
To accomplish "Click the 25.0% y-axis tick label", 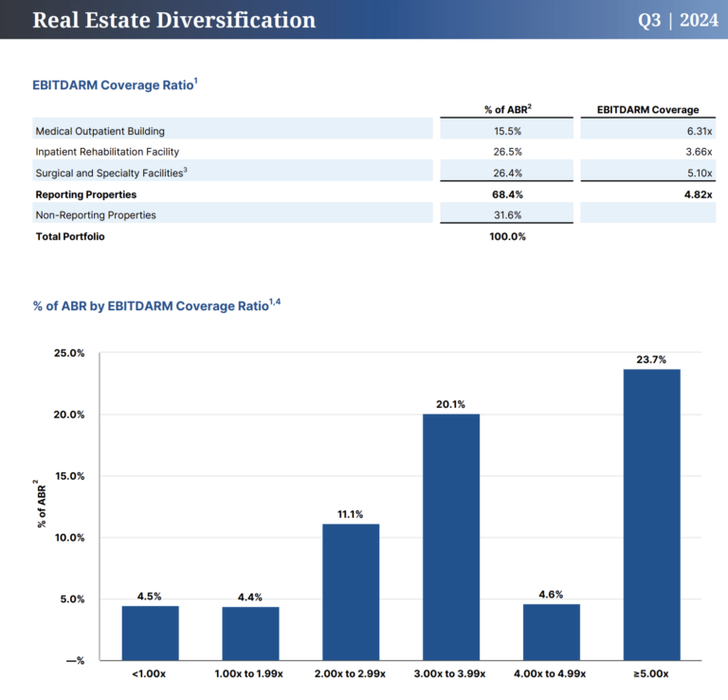I will pyautogui.click(x=67, y=353).
